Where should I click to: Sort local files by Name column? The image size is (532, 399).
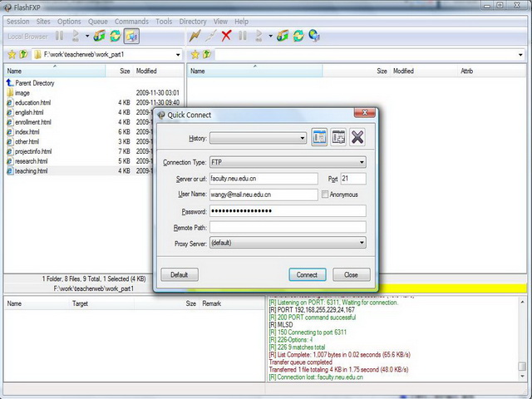(x=54, y=71)
